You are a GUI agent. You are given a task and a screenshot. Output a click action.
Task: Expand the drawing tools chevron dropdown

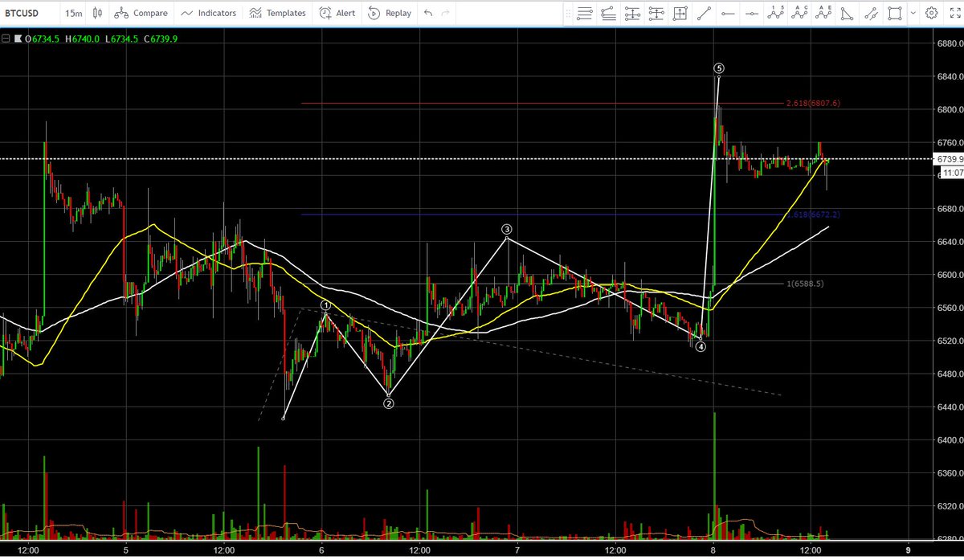pyautogui.click(x=913, y=13)
